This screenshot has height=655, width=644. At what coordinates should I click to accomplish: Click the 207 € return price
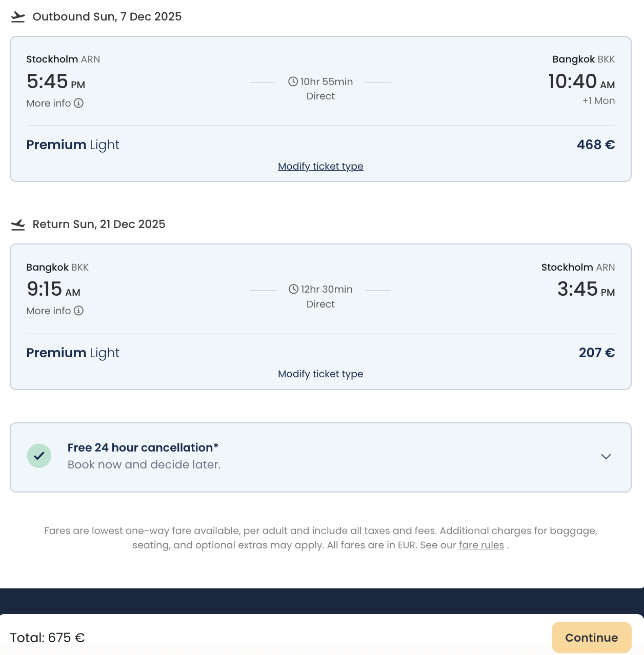point(596,353)
